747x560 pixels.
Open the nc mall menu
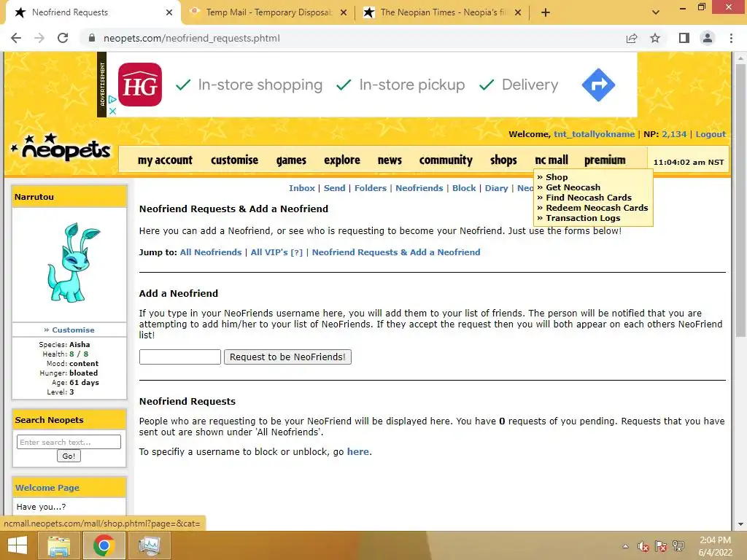click(551, 160)
